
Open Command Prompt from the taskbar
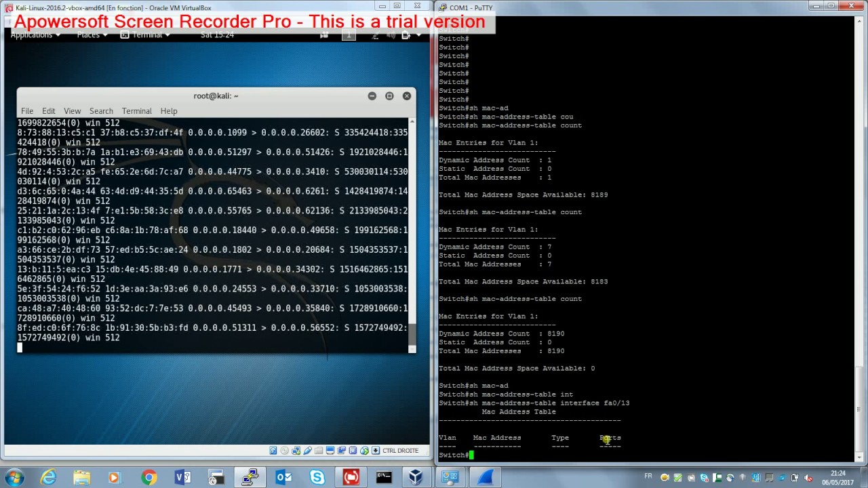point(384,477)
